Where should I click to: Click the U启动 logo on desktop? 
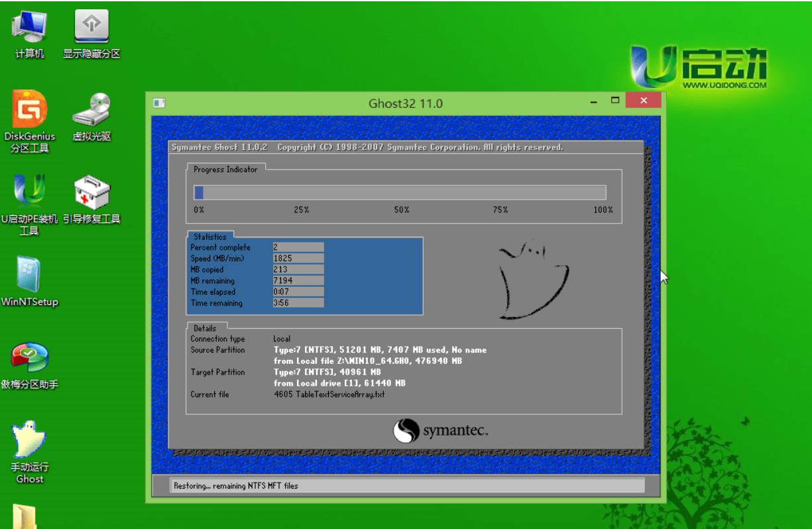[698, 67]
